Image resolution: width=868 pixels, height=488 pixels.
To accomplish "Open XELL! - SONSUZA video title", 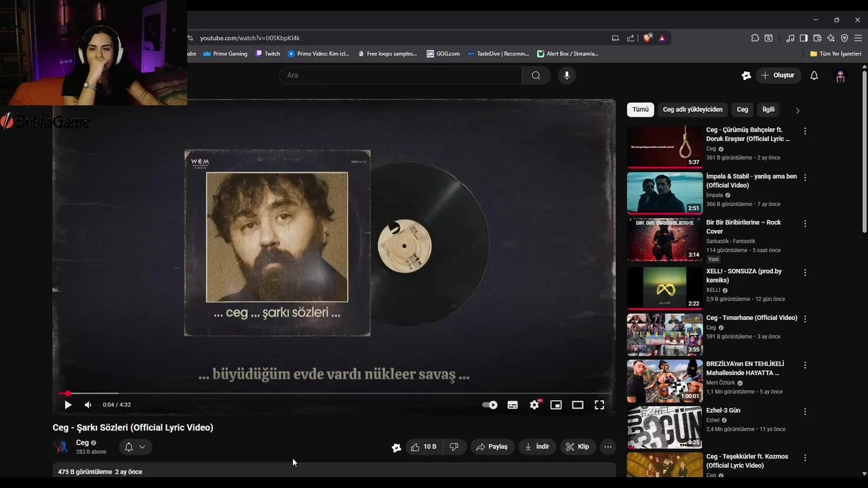I will [744, 275].
